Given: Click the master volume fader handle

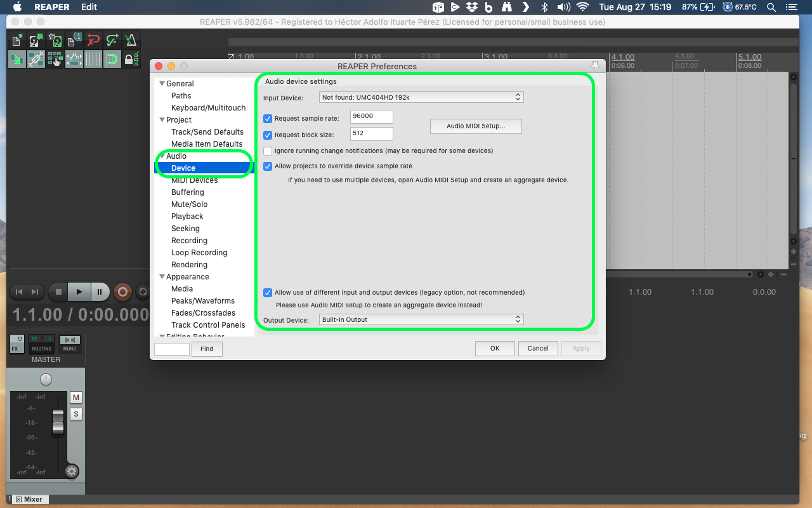Looking at the screenshot, I should 58,422.
